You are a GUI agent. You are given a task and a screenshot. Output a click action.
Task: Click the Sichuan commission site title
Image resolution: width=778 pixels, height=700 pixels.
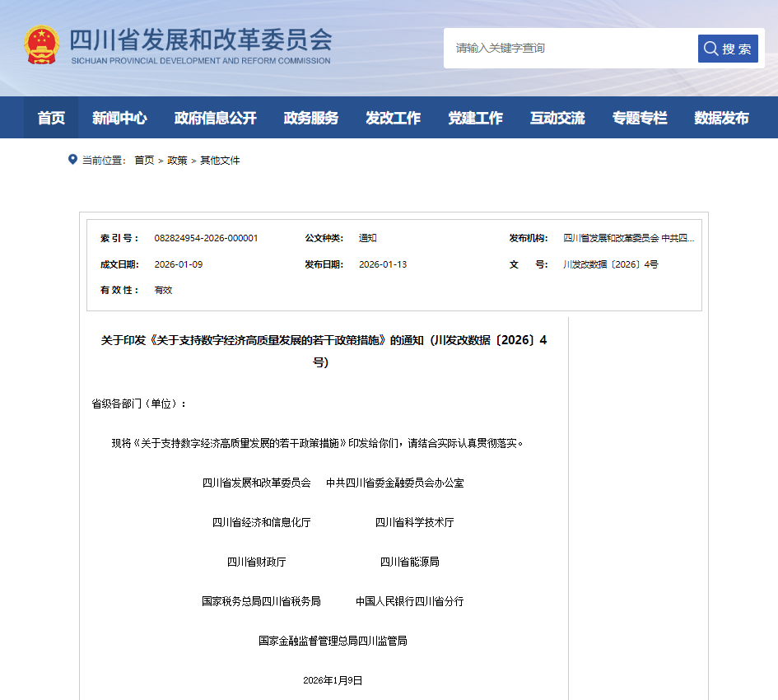tap(201, 41)
